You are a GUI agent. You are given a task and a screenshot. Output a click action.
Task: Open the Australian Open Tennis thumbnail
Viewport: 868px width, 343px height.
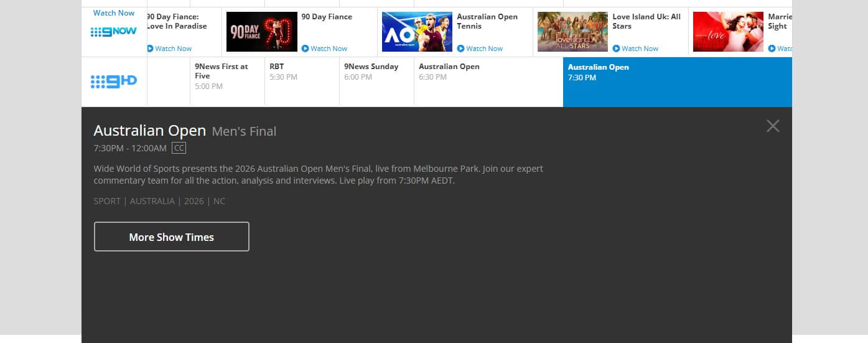tap(417, 32)
